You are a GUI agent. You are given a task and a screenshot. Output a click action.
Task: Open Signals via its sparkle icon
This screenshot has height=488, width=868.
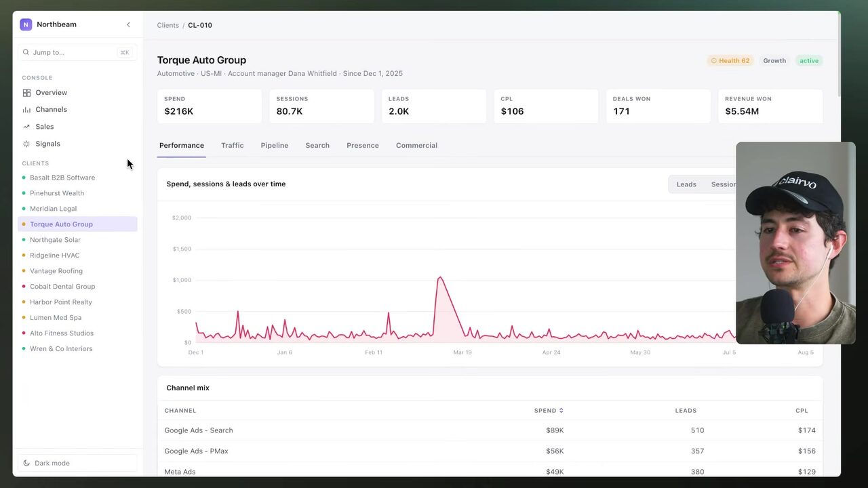pos(26,144)
